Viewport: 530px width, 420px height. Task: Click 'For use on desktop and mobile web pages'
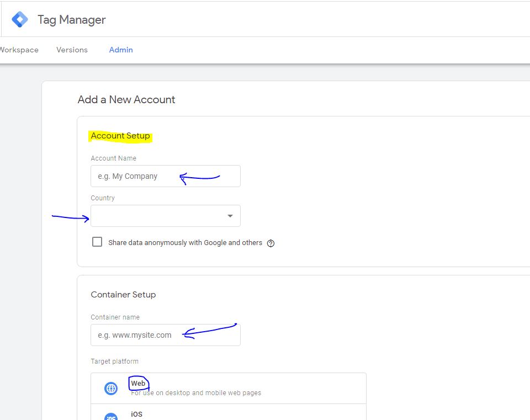(196, 393)
